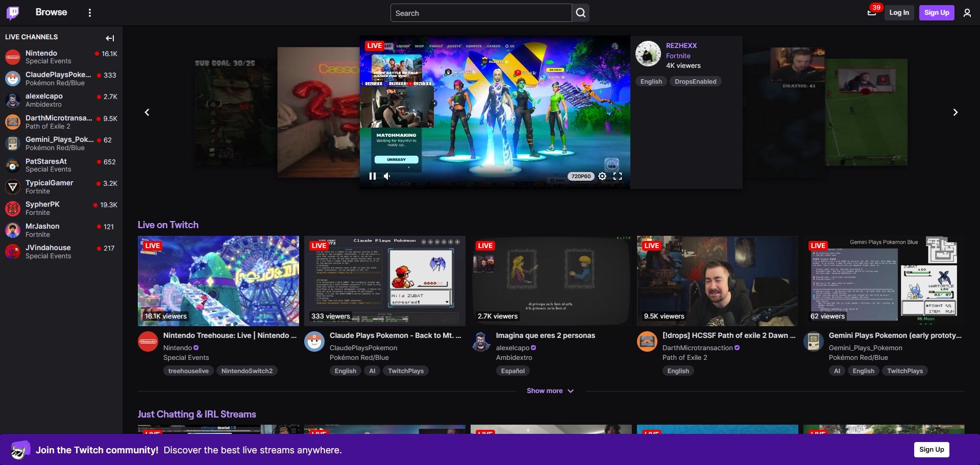Select the NintendoSwitch2 tag
This screenshot has width=980, height=465.
click(x=247, y=371)
